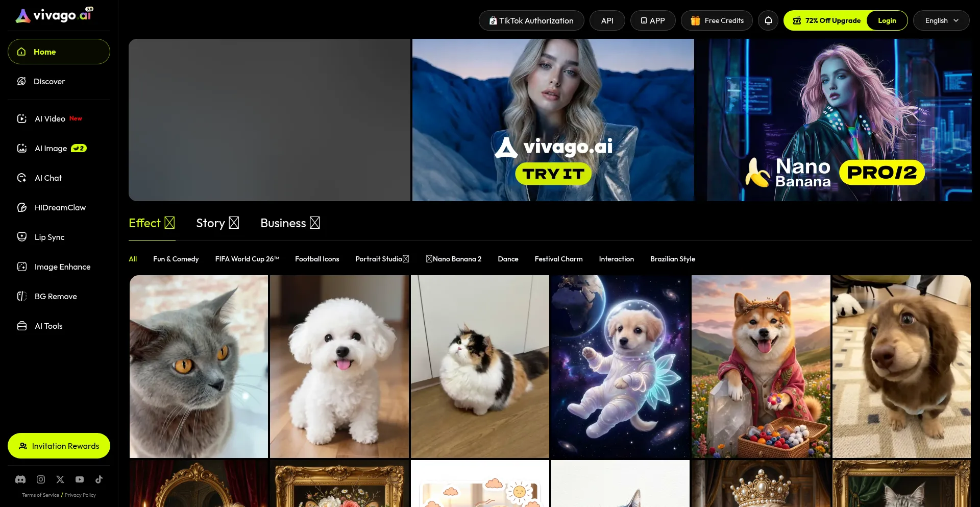Click the Discover compass icon

[x=21, y=81]
